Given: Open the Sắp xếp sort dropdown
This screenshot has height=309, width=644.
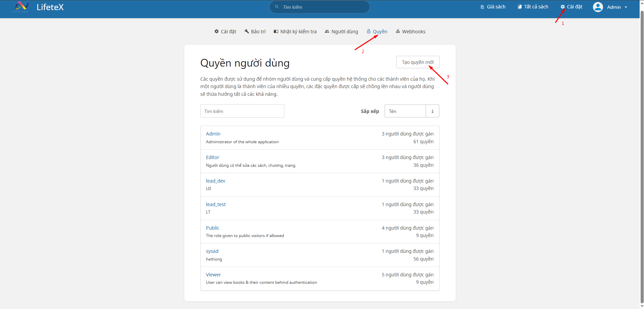Looking at the screenshot, I should pyautogui.click(x=405, y=111).
